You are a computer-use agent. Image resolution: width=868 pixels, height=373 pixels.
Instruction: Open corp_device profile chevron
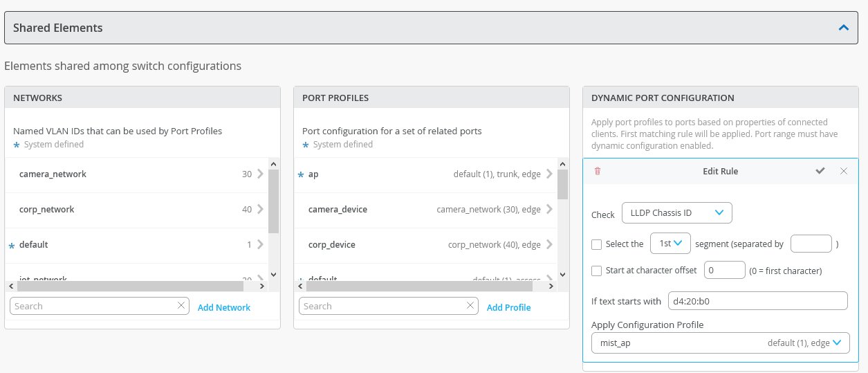click(x=549, y=244)
